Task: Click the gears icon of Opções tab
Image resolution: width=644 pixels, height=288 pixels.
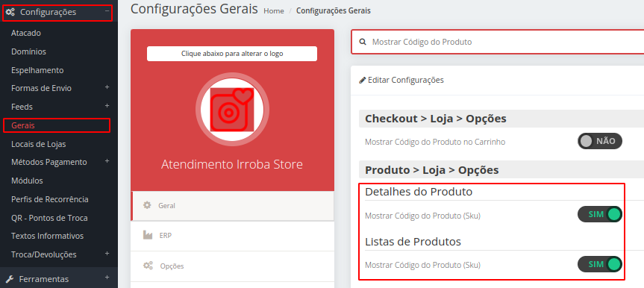Action: 148,266
